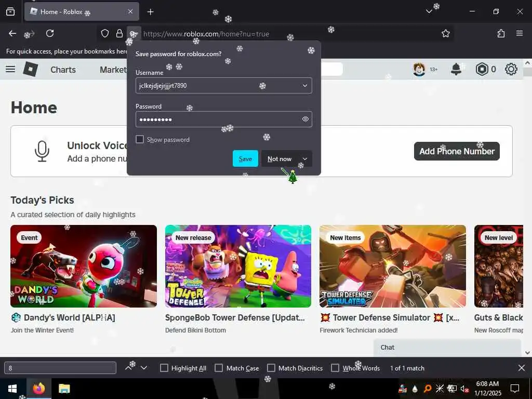
Task: Open the list all tabs chevron
Action: (x=429, y=11)
